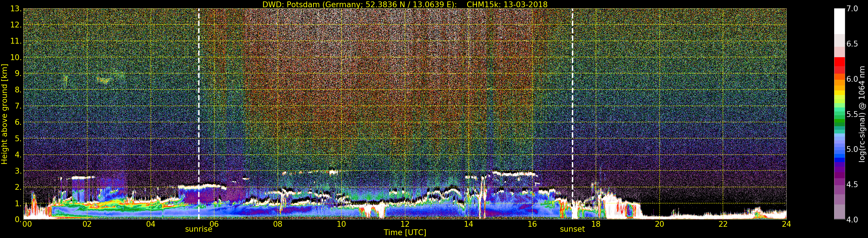Click the 'Time [UTC]' axis label
868x238 pixels.
pyautogui.click(x=405, y=233)
